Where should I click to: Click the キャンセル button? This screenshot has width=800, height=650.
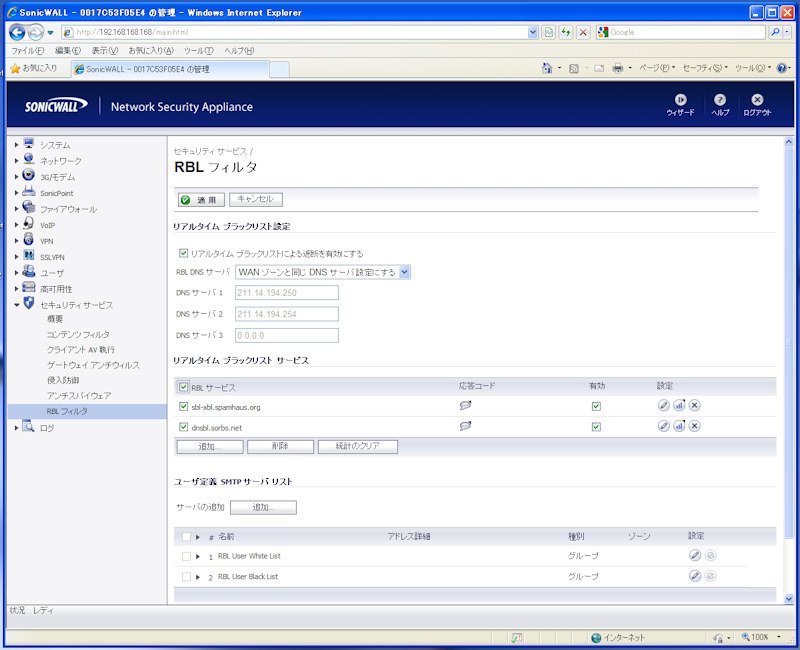pos(256,199)
